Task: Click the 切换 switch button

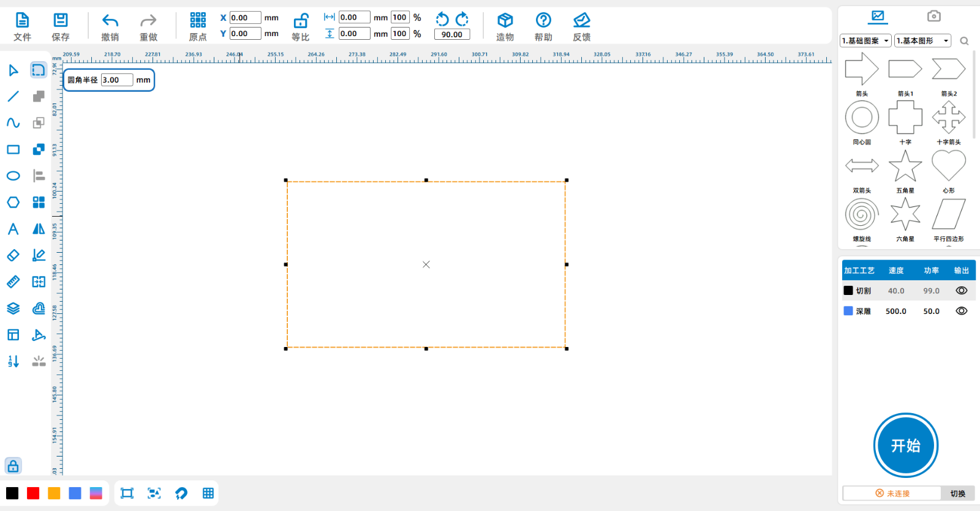Action: pos(957,493)
